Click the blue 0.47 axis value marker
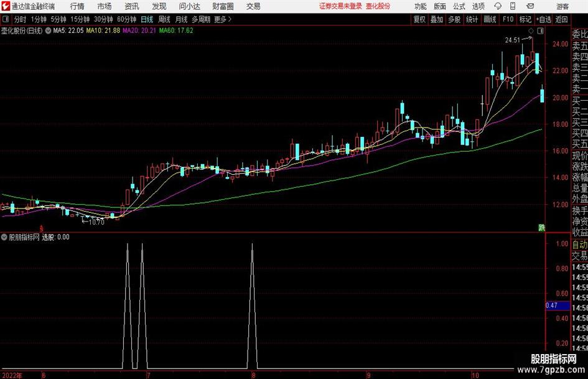This screenshot has height=379, width=588. pyautogui.click(x=558, y=306)
